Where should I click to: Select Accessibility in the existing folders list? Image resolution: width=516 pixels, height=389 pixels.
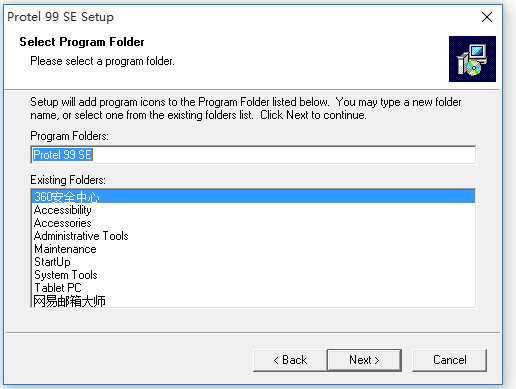pyautogui.click(x=253, y=210)
